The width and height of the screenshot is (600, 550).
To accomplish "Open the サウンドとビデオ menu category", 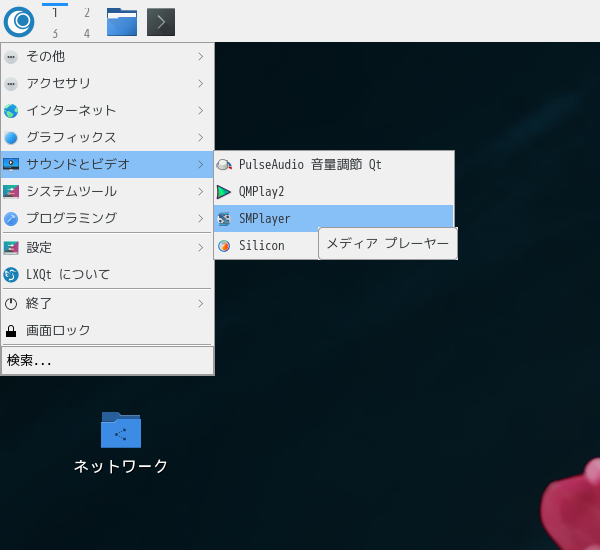I will pos(107,164).
